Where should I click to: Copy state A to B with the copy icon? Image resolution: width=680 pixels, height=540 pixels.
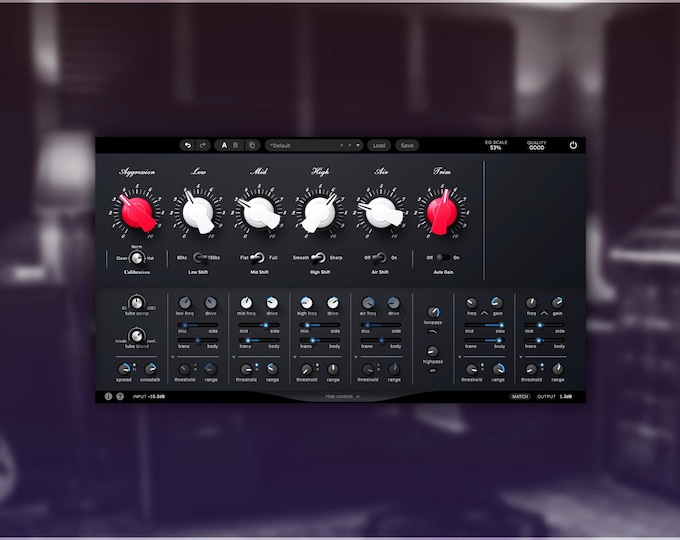click(252, 145)
